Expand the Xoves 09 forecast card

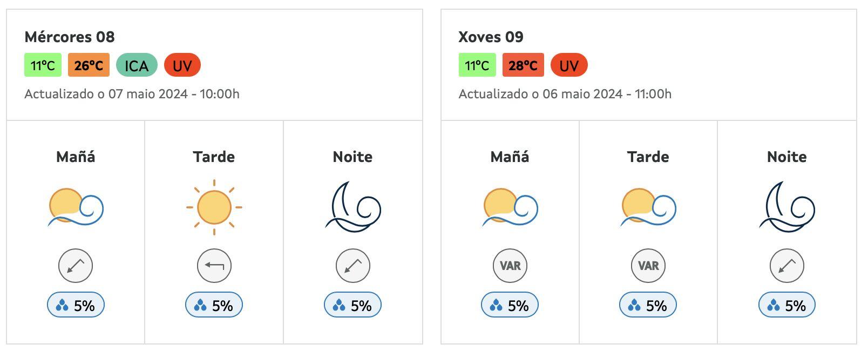point(490,38)
